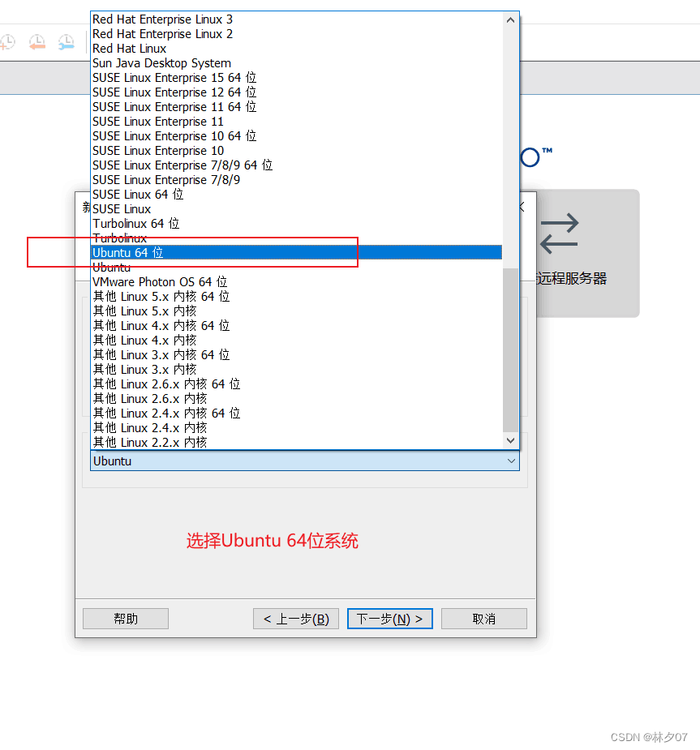Go back with 上一步(B) button
Screen dimensions: 700x750
(296, 619)
